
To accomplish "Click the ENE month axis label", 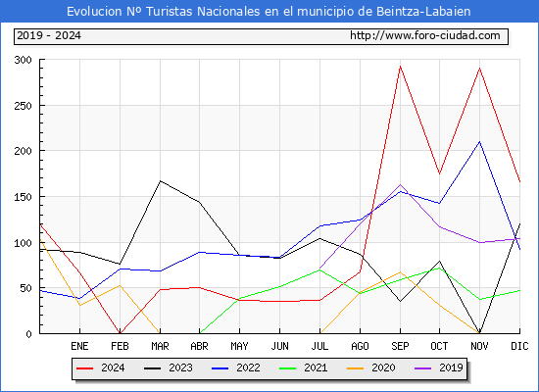I will coord(79,346).
